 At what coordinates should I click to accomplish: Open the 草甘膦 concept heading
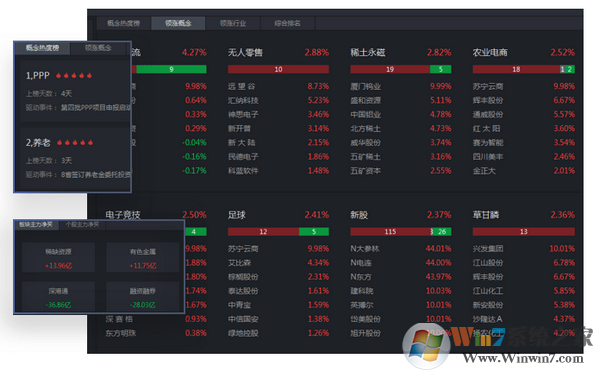(x=486, y=215)
